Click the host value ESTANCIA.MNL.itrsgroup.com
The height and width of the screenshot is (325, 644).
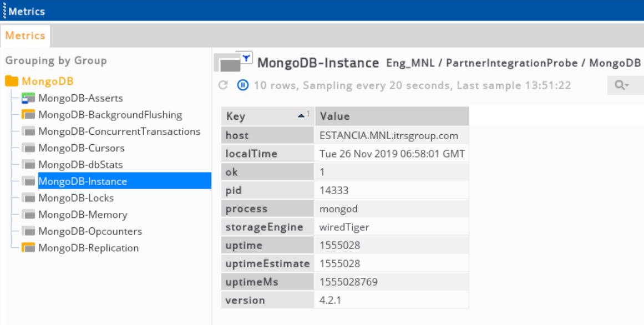(389, 135)
